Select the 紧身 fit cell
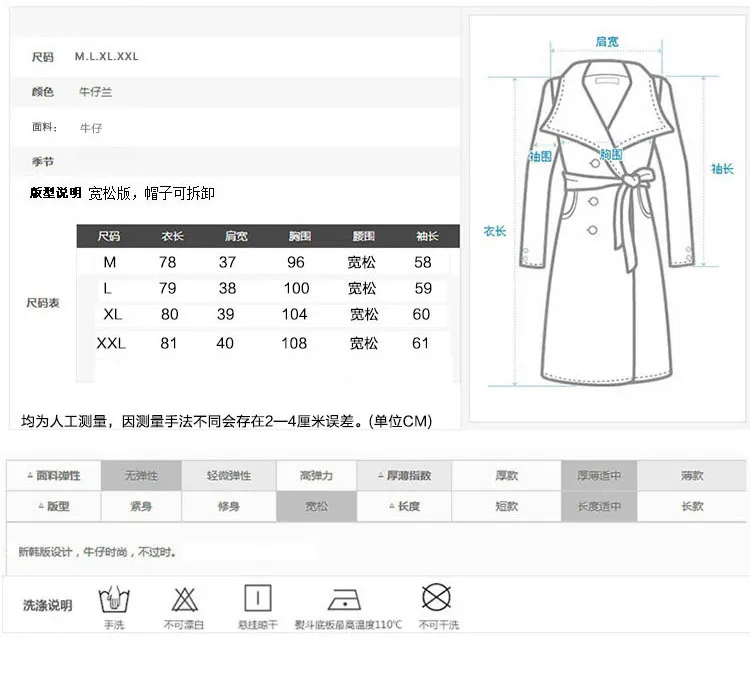750x674 pixels. (x=141, y=506)
